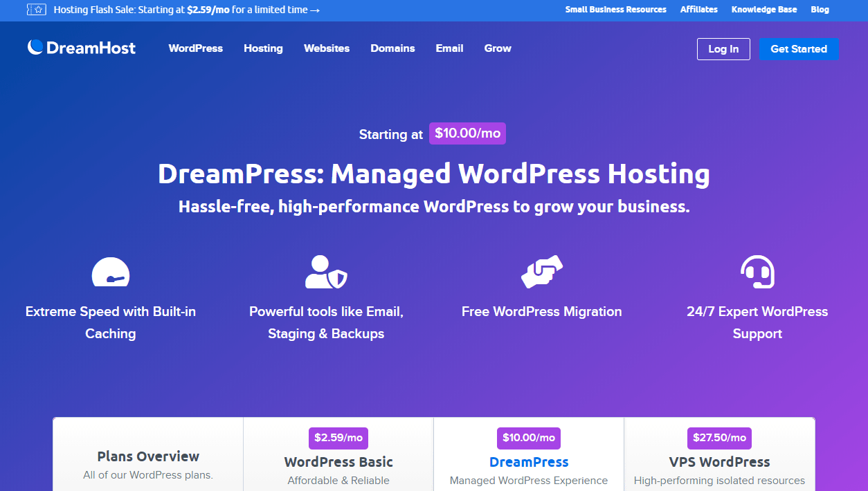
Task: Click the DreamHost logo
Action: pos(82,48)
